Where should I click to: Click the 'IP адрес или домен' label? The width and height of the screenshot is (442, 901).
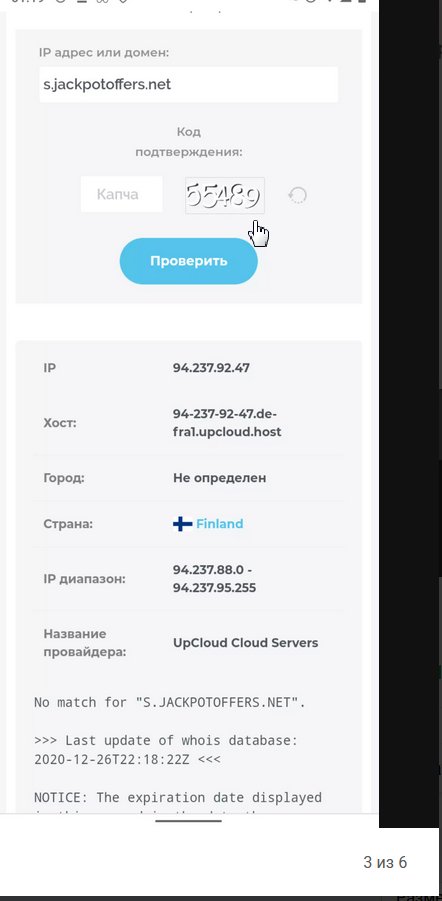click(x=104, y=53)
